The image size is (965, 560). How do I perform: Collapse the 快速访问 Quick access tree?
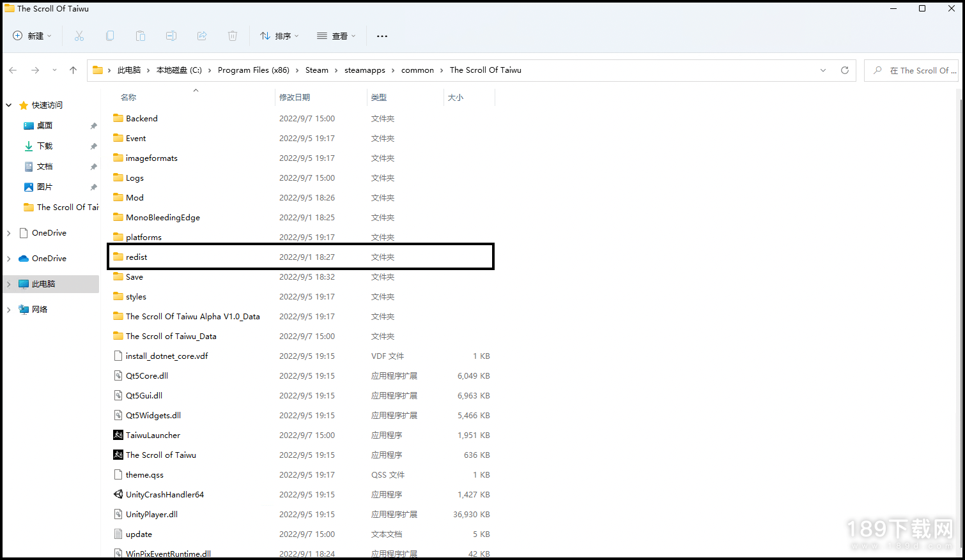(9, 105)
